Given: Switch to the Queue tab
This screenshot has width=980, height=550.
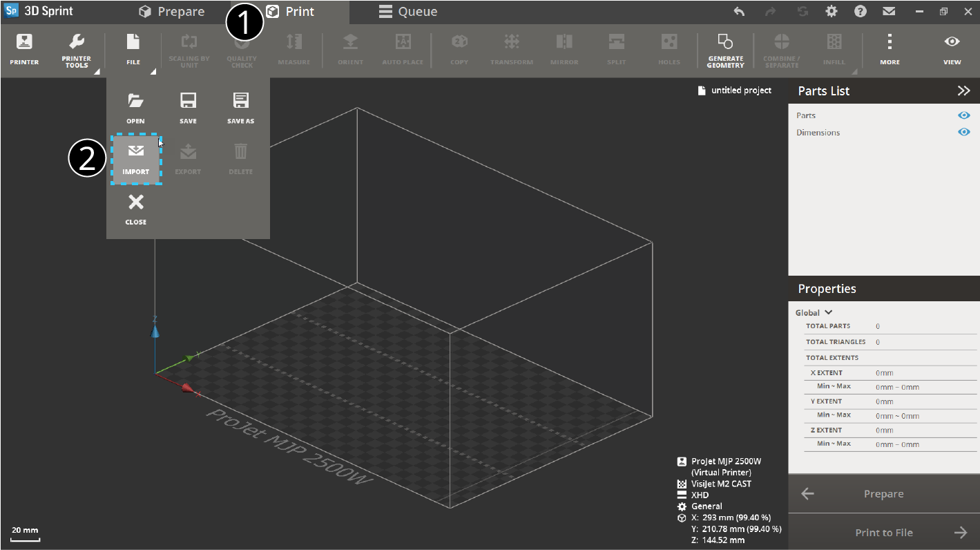Looking at the screenshot, I should tap(408, 12).
